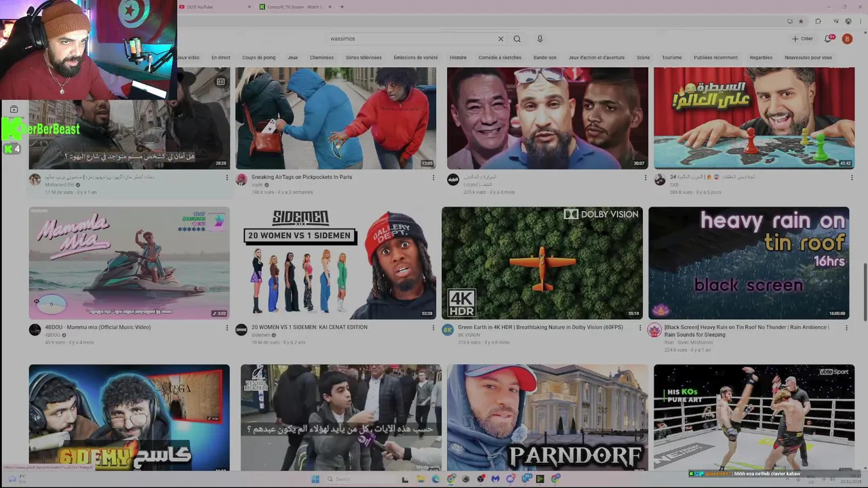
Task: Open more options for Heavy Rain video
Action: click(846, 328)
